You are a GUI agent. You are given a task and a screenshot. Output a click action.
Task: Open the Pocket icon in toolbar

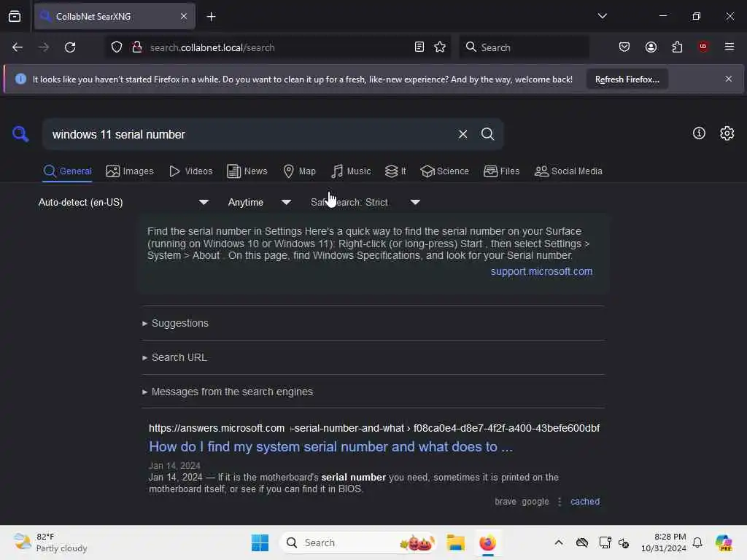coord(624,47)
